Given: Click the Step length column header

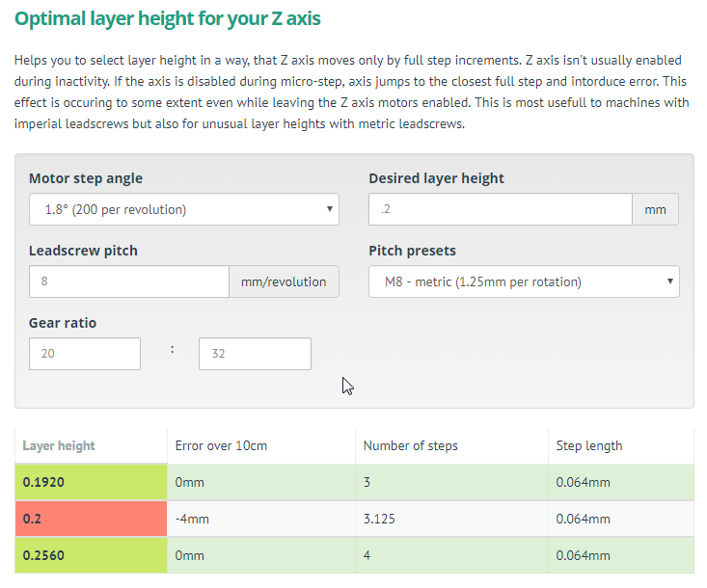Looking at the screenshot, I should (x=589, y=445).
